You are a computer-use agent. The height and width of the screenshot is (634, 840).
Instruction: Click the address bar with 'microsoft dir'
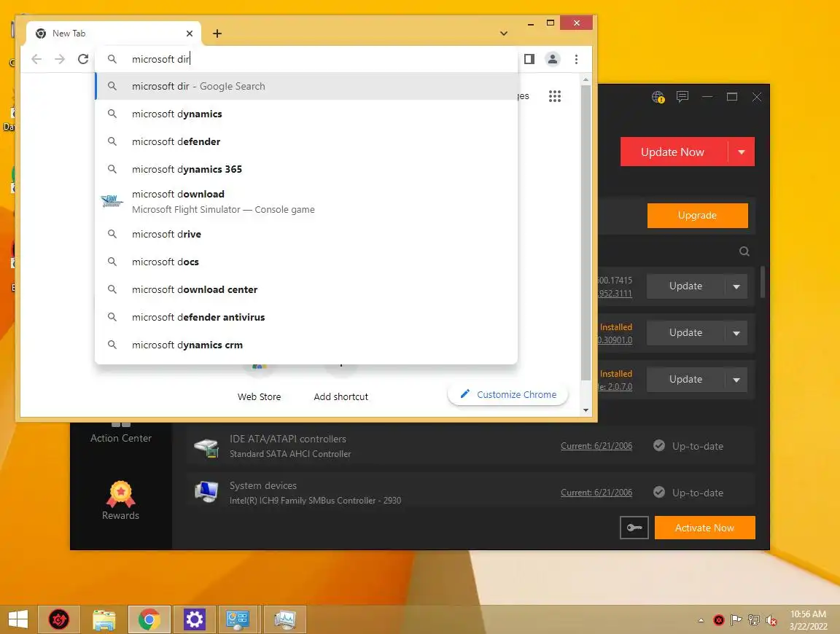(306, 59)
